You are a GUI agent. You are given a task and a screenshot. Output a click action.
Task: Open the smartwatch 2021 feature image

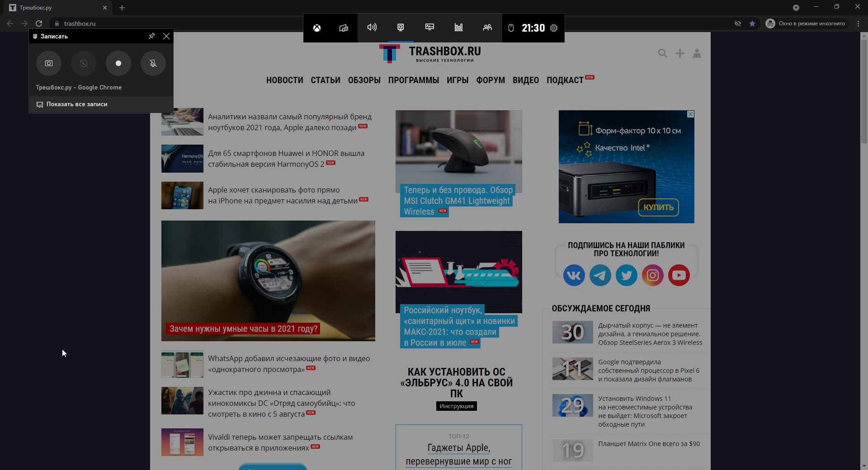(x=268, y=281)
